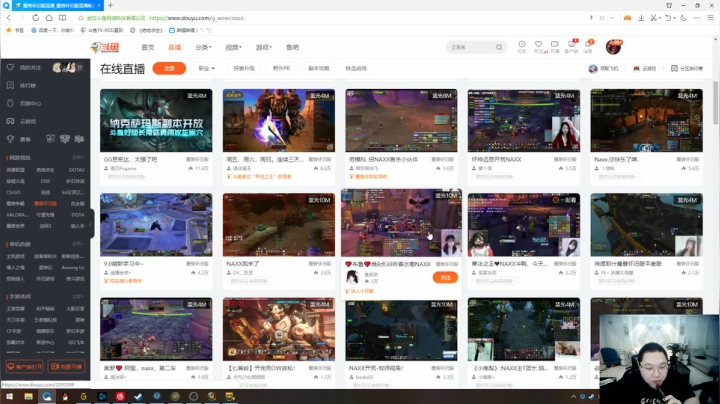Open highlighted 魔兽怀旧服 category in sidebar

(x=45, y=203)
